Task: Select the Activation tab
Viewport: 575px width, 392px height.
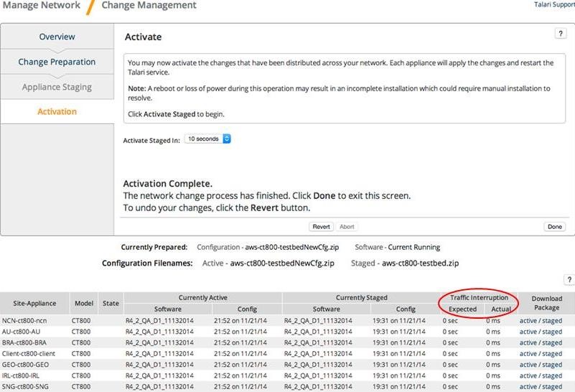Action: 57,111
